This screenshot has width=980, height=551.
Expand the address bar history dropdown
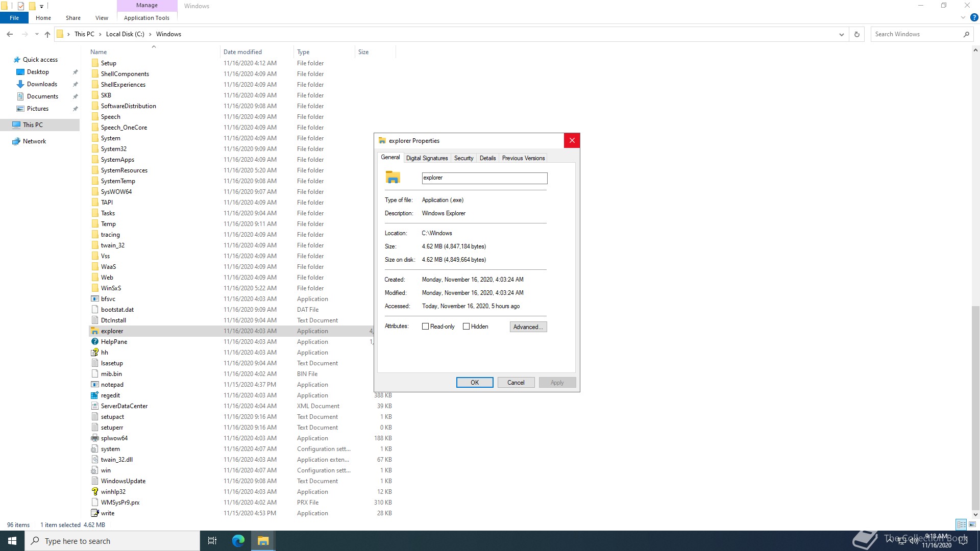click(841, 34)
